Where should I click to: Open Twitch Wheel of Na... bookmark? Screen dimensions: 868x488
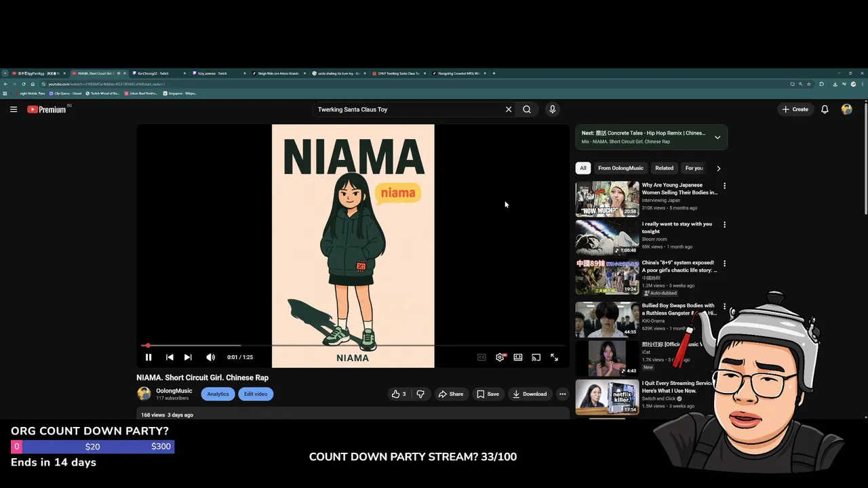(102, 94)
